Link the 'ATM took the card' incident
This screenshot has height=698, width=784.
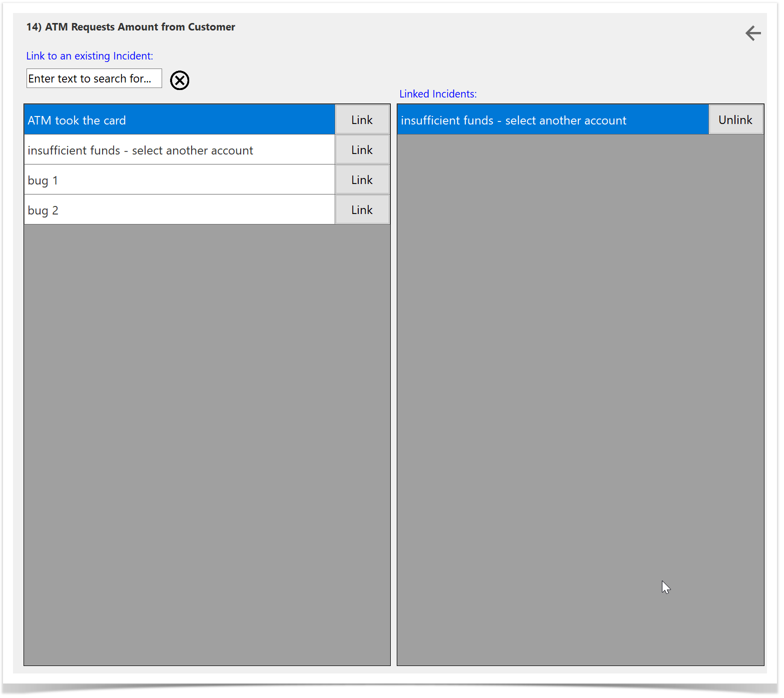point(362,120)
